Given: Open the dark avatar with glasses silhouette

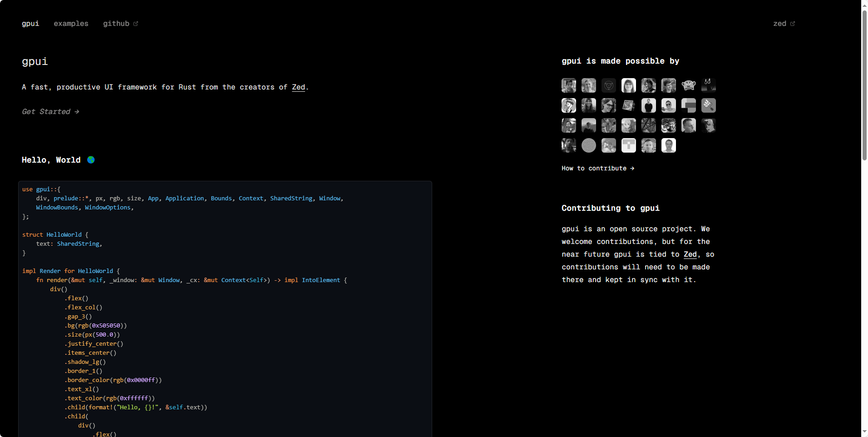Looking at the screenshot, I should (709, 85).
